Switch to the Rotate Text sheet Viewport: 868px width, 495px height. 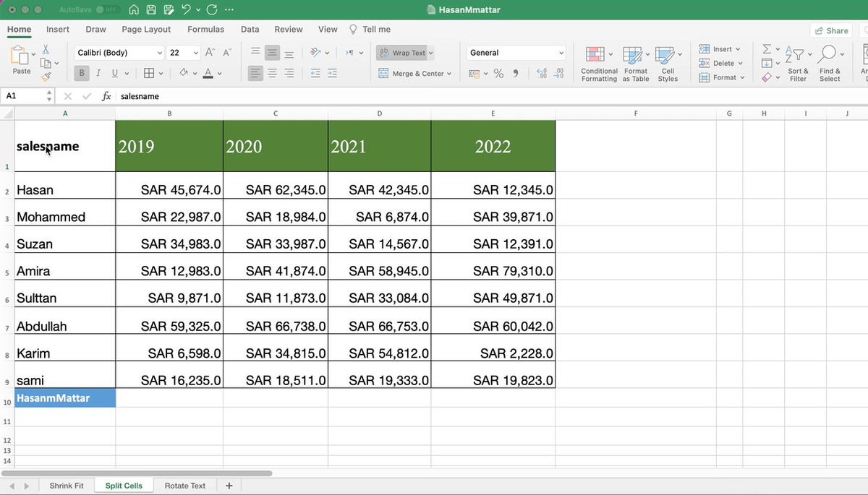185,486
